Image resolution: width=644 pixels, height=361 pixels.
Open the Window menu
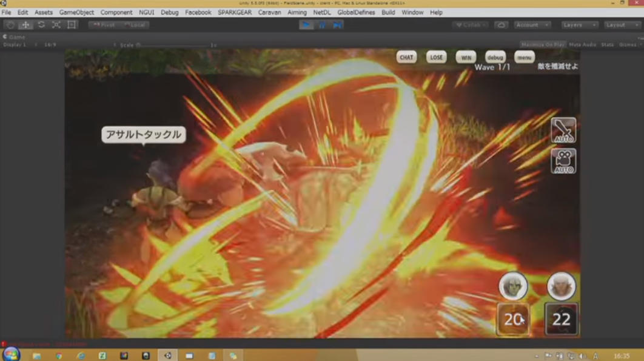[412, 12]
